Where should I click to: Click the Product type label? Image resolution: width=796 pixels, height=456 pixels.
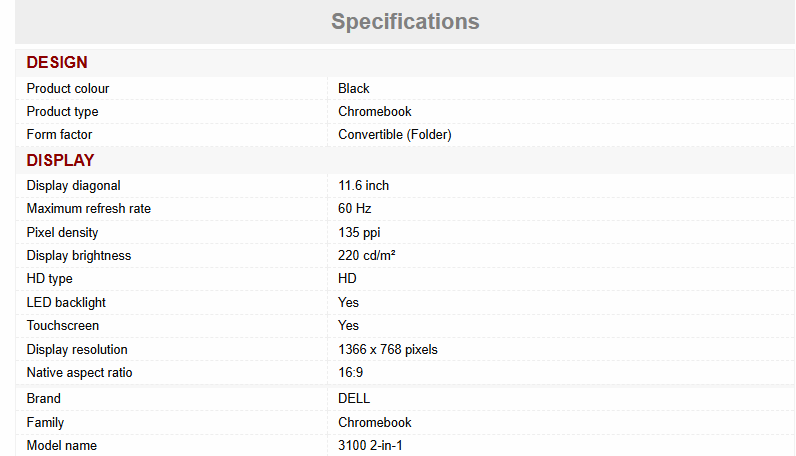coord(62,112)
